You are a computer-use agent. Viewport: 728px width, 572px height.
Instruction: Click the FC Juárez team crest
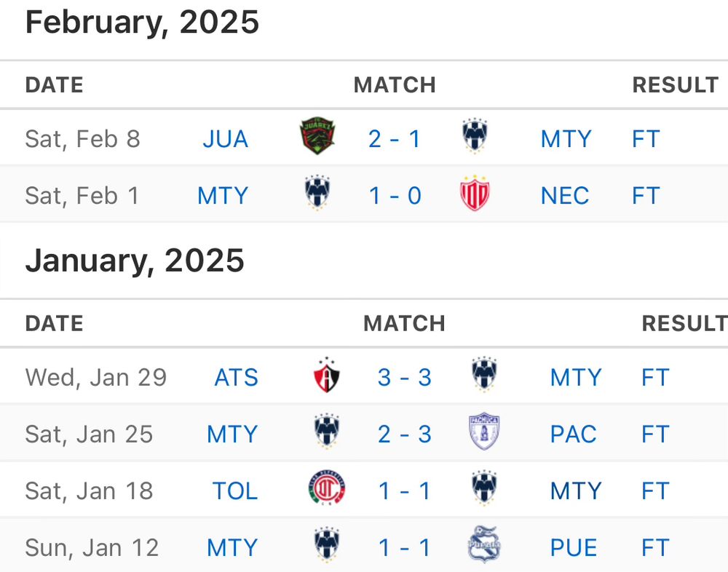tap(317, 138)
